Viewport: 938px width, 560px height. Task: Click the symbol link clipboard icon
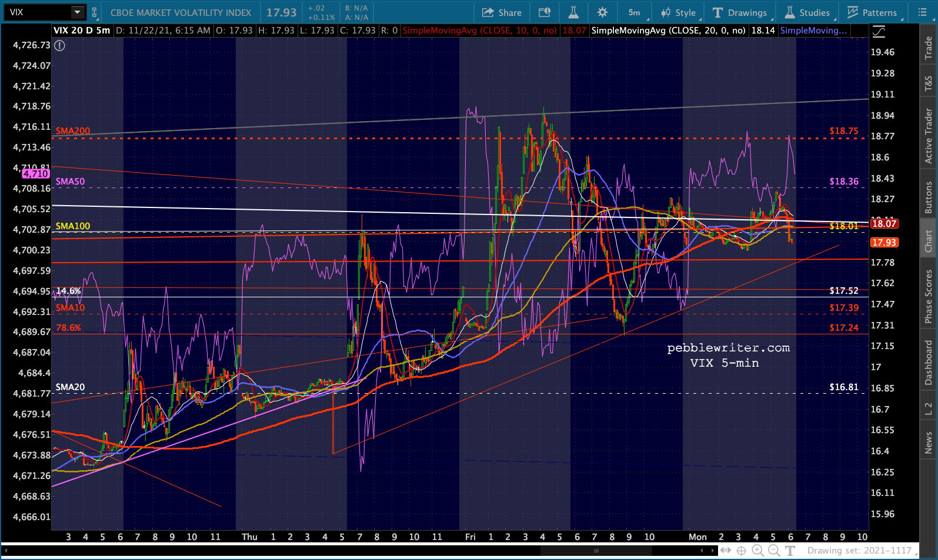[x=95, y=12]
